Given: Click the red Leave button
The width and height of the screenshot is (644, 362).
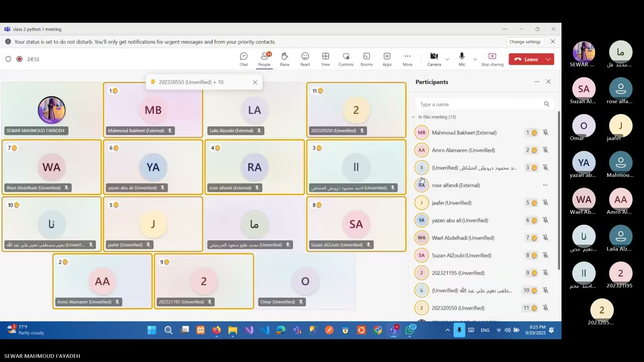Looking at the screenshot, I should click(x=526, y=59).
